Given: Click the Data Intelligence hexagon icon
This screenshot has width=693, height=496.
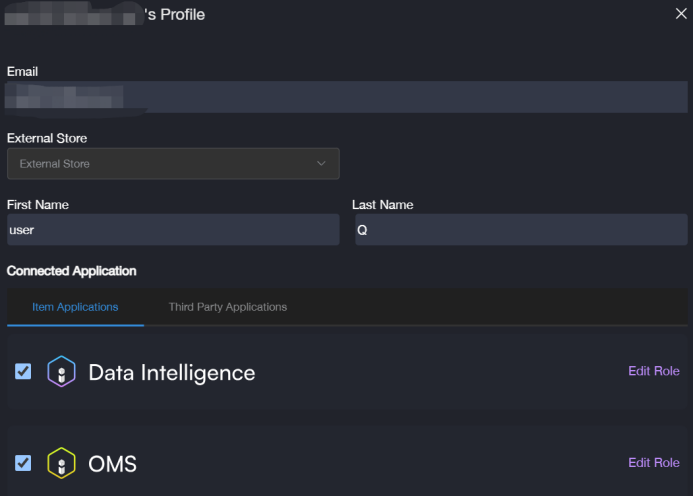Looking at the screenshot, I should click(61, 372).
